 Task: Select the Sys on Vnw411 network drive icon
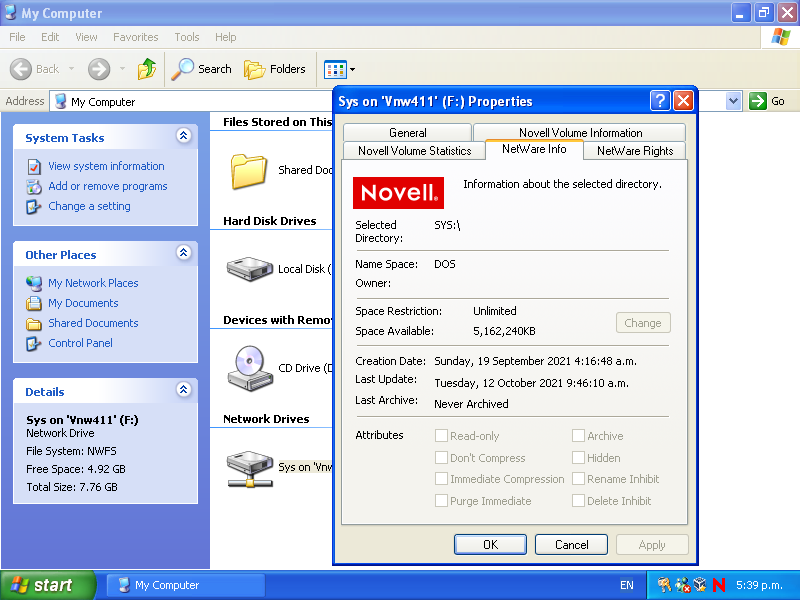[x=249, y=468]
